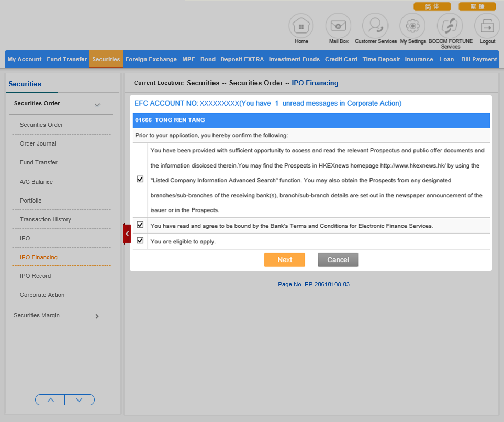504x422 pixels.
Task: Uncheck the Prospectus access confirmation checkbox
Action: pos(140,179)
